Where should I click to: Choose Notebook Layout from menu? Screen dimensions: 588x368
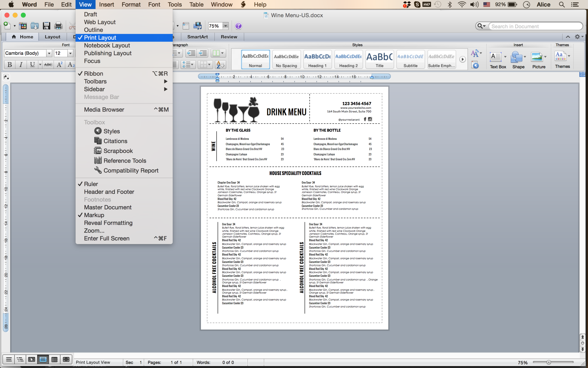(x=124, y=46)
